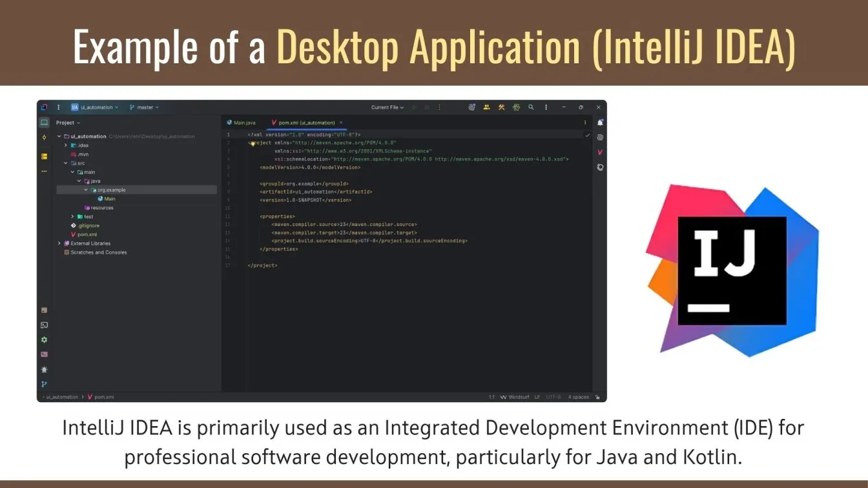Screen dimensions: 868x488
Task: Click ui_automation breadcrumb in the status bar
Action: pyautogui.click(x=62, y=397)
